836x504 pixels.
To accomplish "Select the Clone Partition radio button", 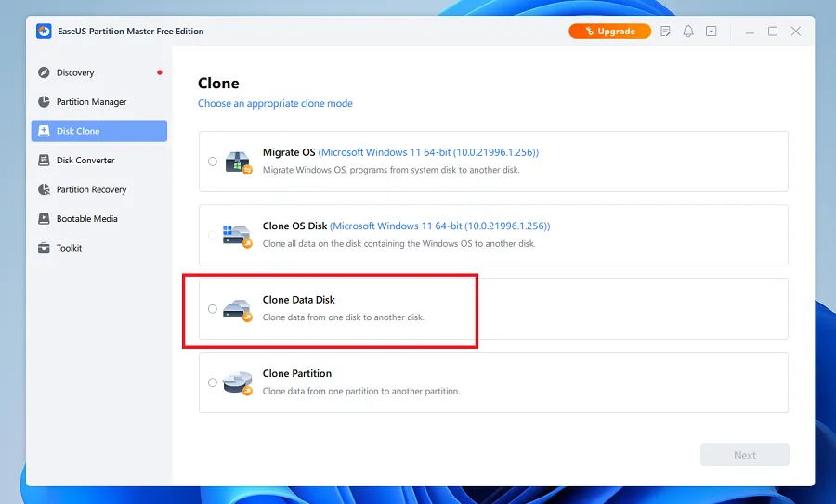I will (213, 382).
